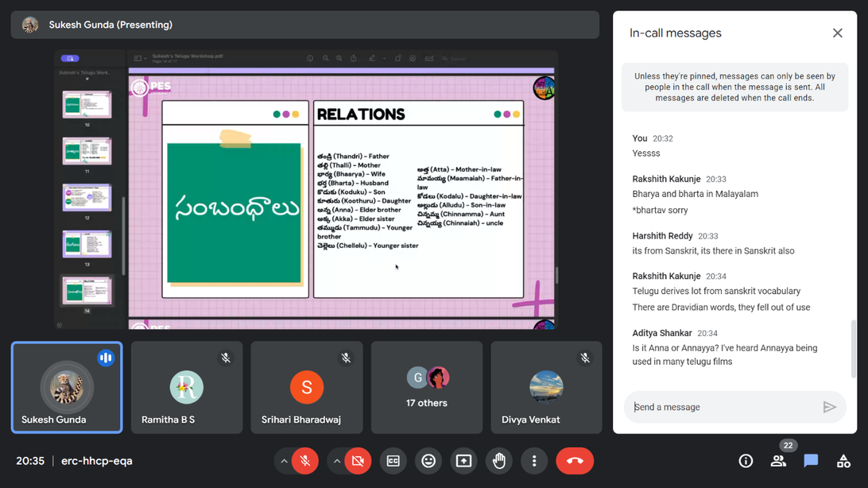Toggle the chat panel icon
Viewport: 868px width, 488px height.
point(811,461)
